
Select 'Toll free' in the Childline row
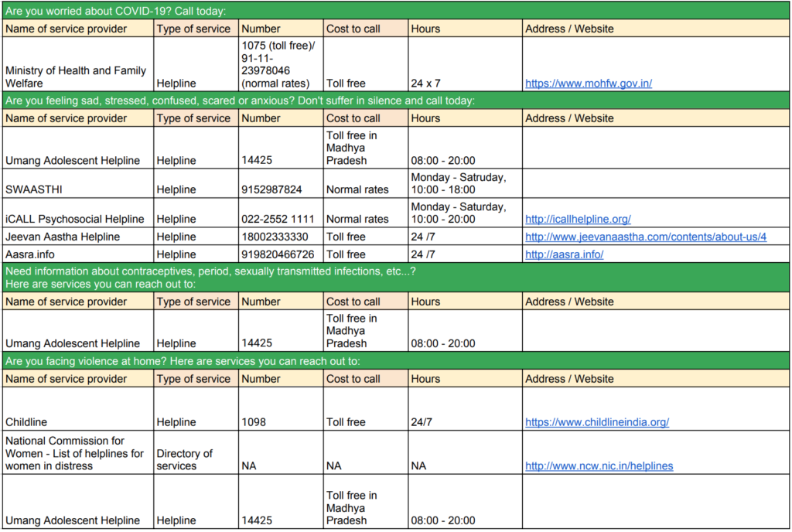346,422
